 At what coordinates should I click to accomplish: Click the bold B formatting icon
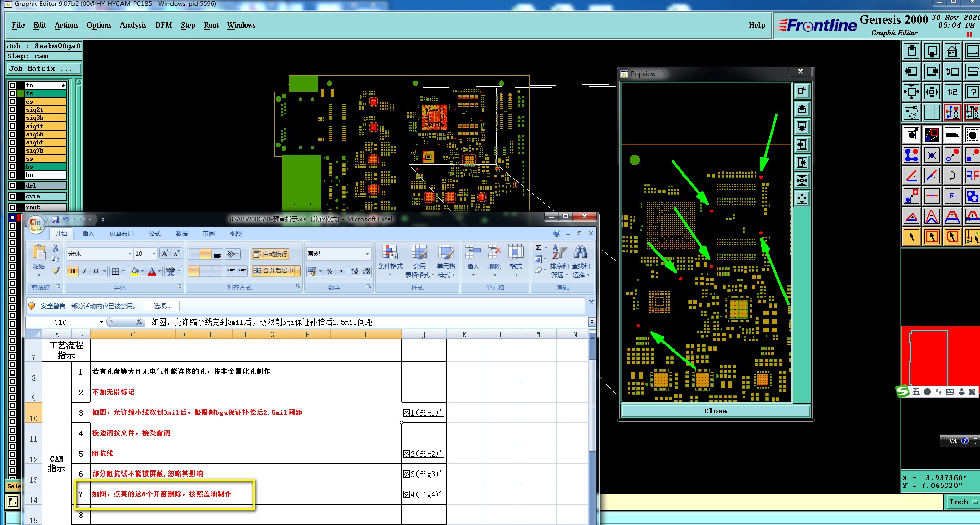[x=72, y=271]
